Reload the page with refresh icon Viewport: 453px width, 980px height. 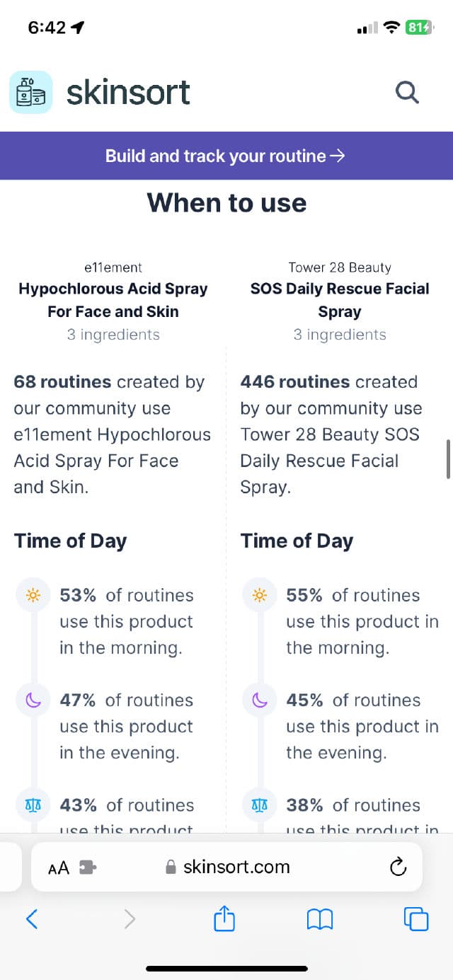(x=398, y=867)
